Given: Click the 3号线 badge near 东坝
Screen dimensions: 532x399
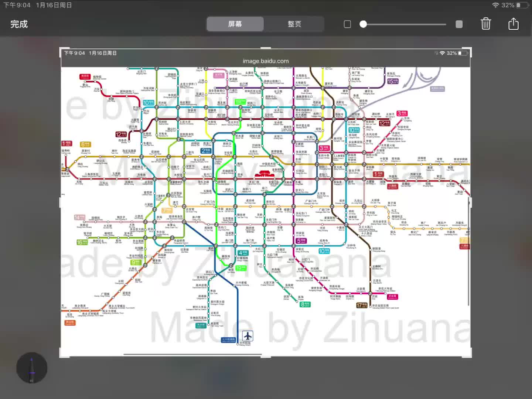Looking at the screenshot, I should click(402, 113).
